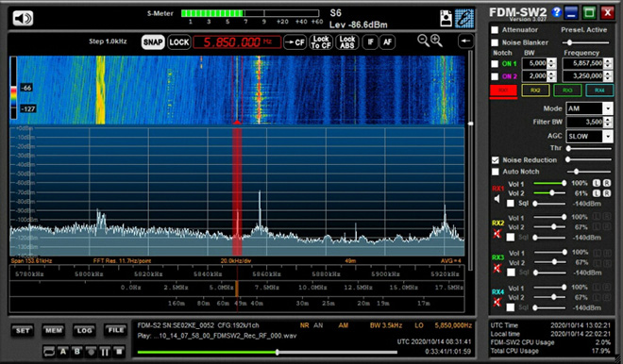Unmute the RX2 receiver speaker icon
623x364 pixels.
(x=497, y=234)
